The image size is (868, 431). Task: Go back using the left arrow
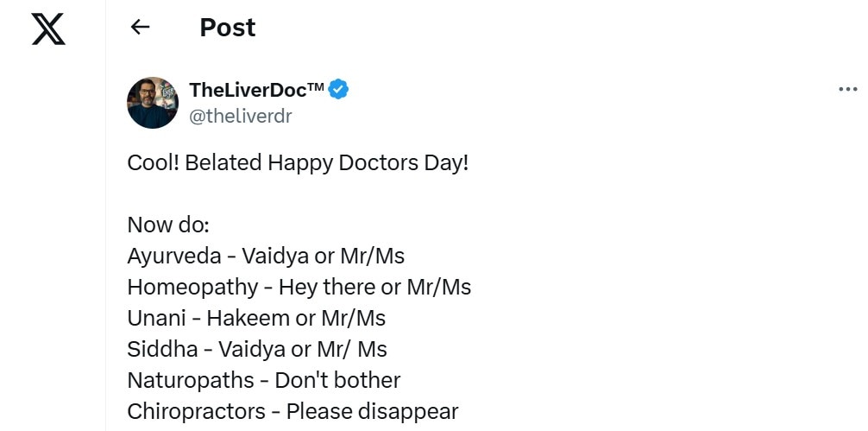click(140, 27)
